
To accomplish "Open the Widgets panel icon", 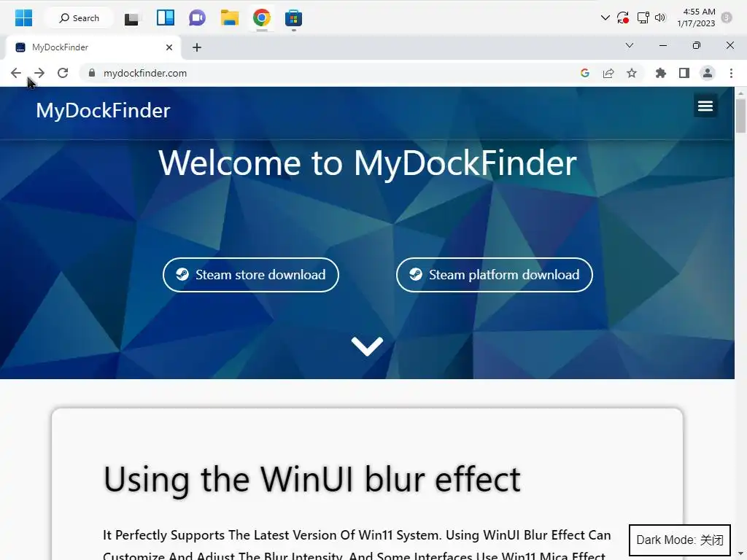I will (x=166, y=18).
